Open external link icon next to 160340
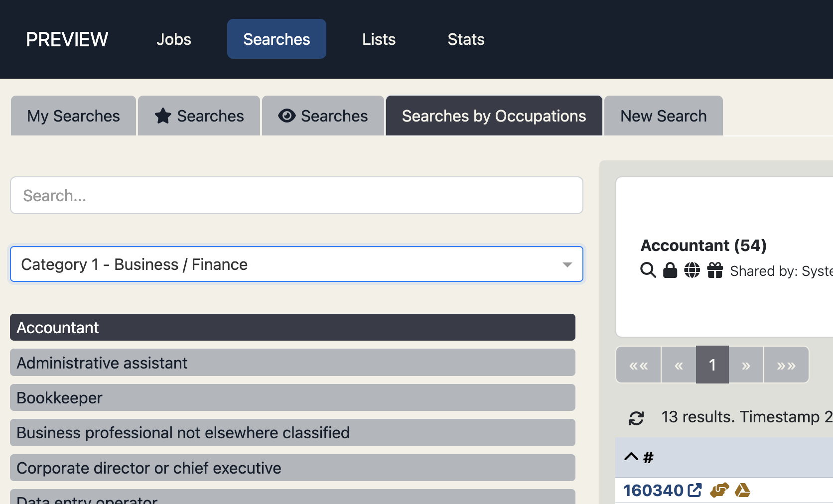 click(x=694, y=490)
